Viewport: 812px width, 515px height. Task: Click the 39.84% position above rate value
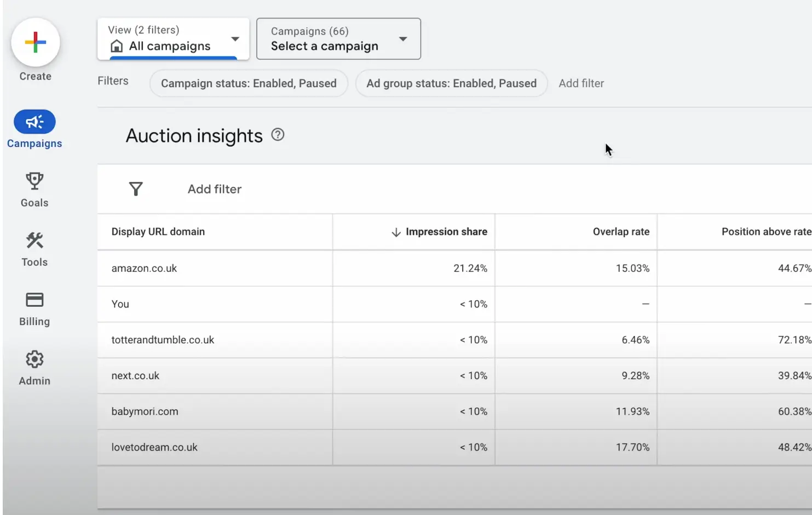coord(794,376)
